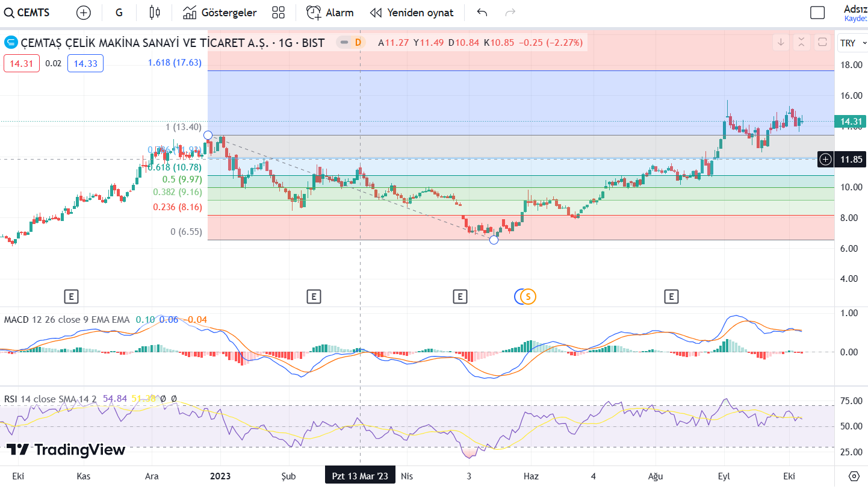
Task: Click the 0.236 (8.16) Fibonacci label
Action: tap(178, 207)
